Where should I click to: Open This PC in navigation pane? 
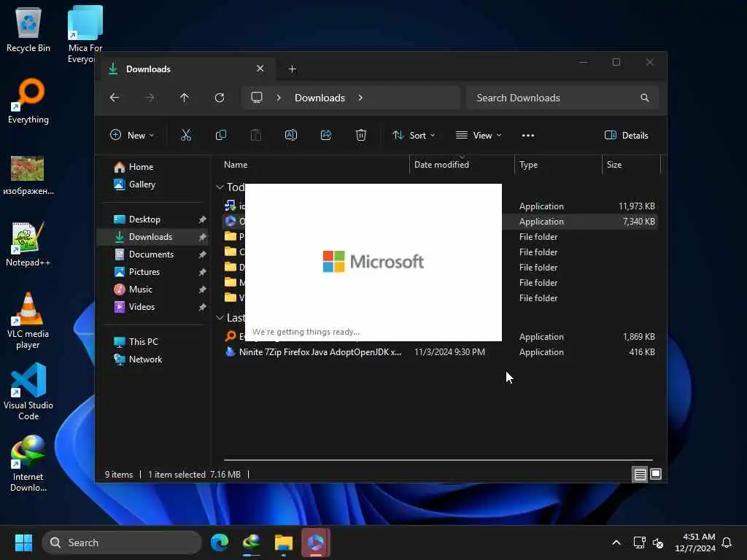tap(136, 342)
